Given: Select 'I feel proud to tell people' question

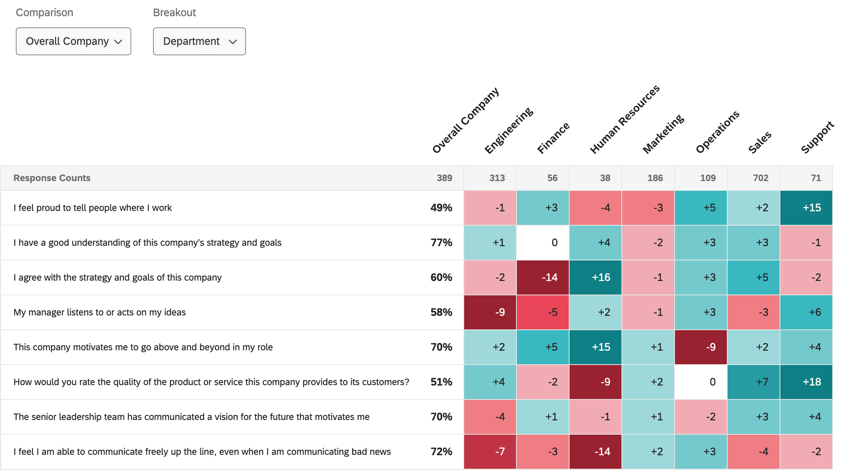Looking at the screenshot, I should point(93,208).
